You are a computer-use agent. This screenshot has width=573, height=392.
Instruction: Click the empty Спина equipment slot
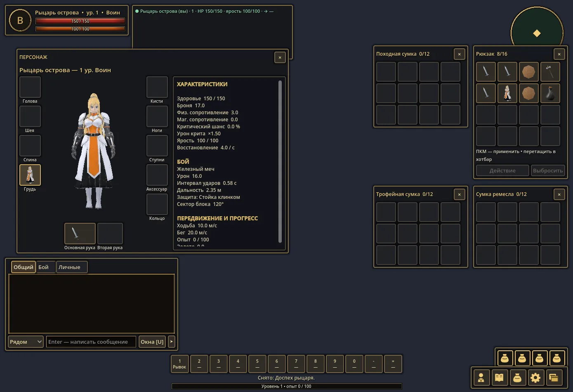click(x=30, y=146)
